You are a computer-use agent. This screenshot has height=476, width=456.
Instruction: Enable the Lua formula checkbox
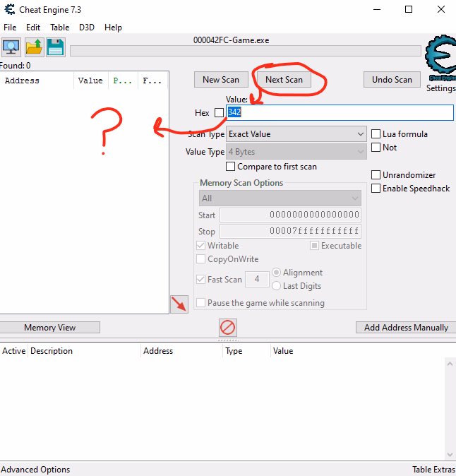coord(376,134)
